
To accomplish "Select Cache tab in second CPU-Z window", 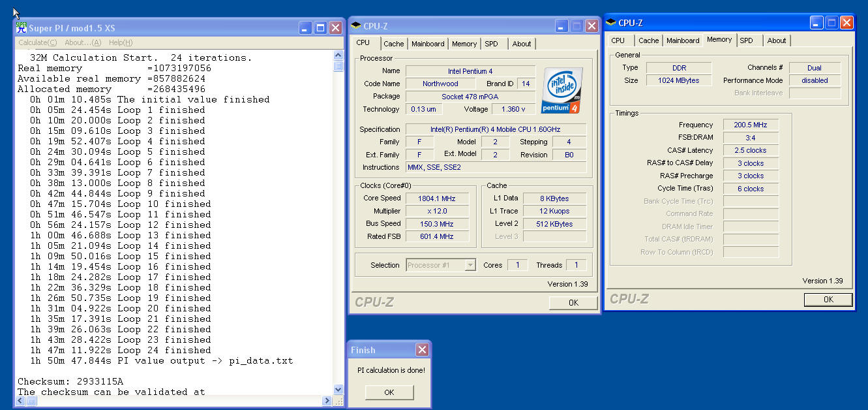I will (649, 40).
